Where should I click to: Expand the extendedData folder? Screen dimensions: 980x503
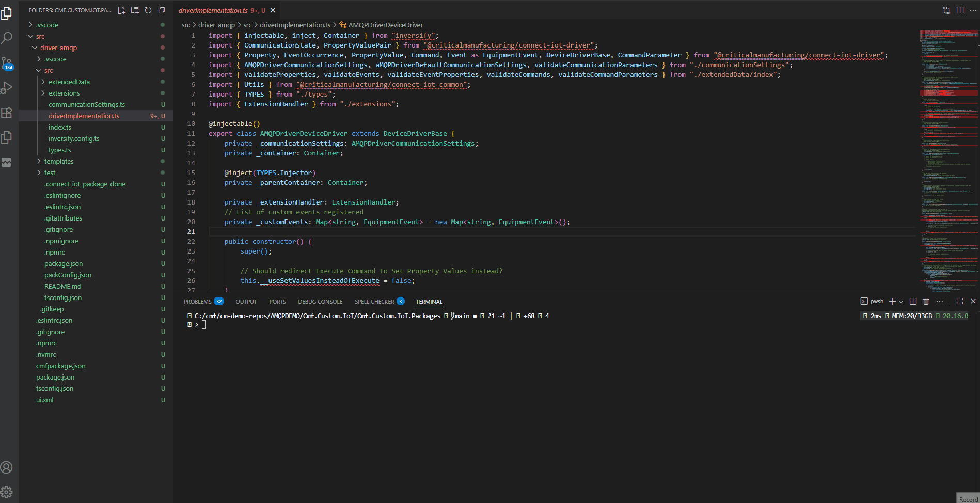pyautogui.click(x=69, y=82)
